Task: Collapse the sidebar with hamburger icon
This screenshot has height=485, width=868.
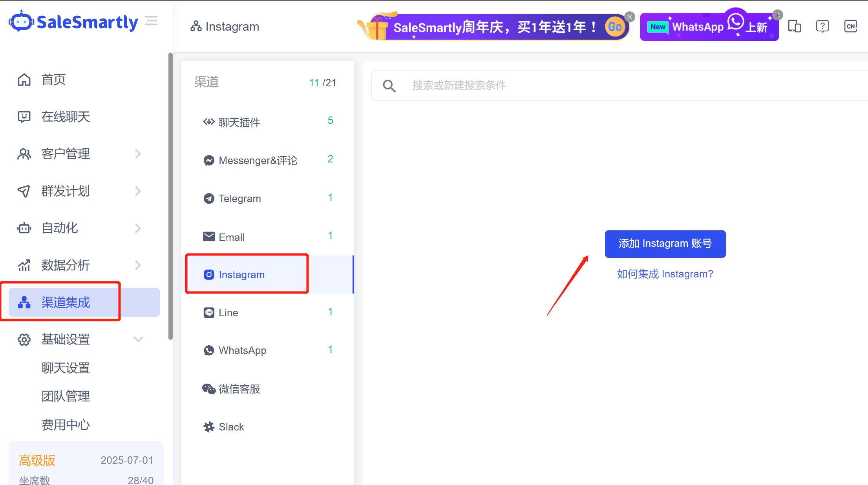Action: (x=151, y=21)
